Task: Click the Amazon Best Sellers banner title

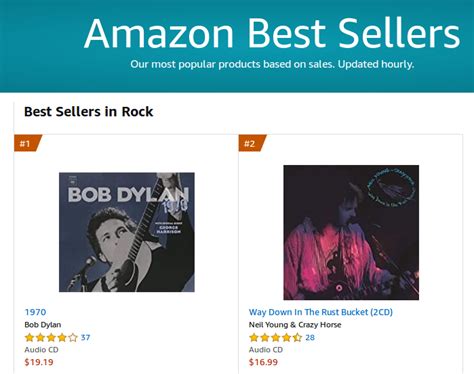Action: point(272,33)
